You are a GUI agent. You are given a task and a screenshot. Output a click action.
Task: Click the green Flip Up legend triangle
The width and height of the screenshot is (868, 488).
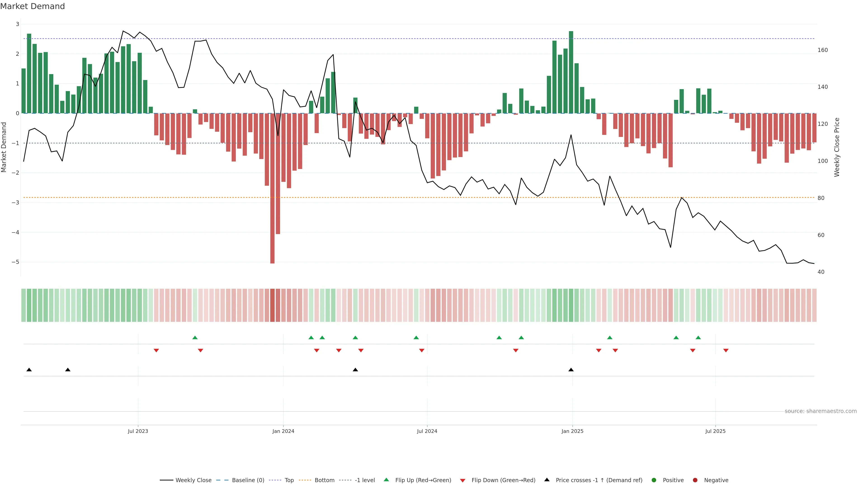point(387,480)
